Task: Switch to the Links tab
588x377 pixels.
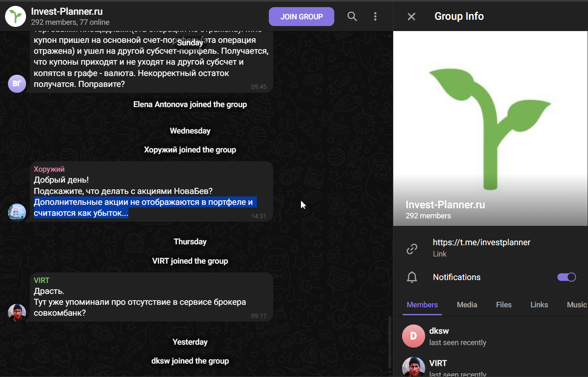Action: coord(539,305)
